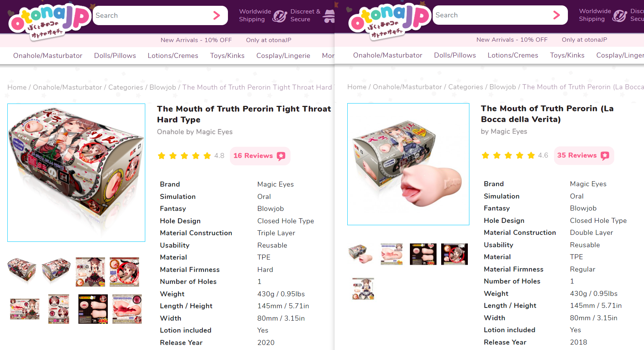
Task: Select first small thumbnail under the right product image
Action: (x=360, y=254)
